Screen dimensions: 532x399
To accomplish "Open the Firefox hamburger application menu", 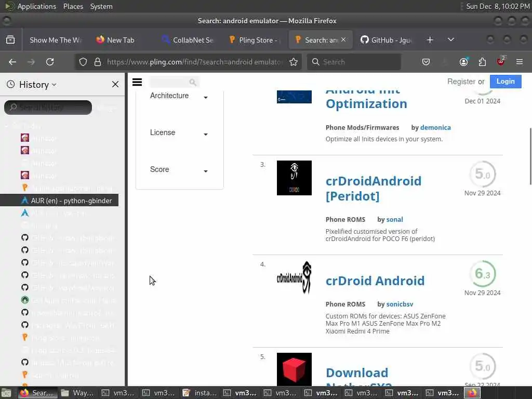I will (520, 62).
